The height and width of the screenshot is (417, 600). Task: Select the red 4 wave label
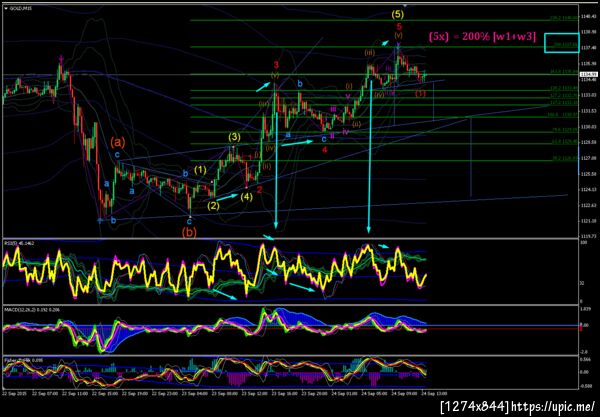click(324, 150)
